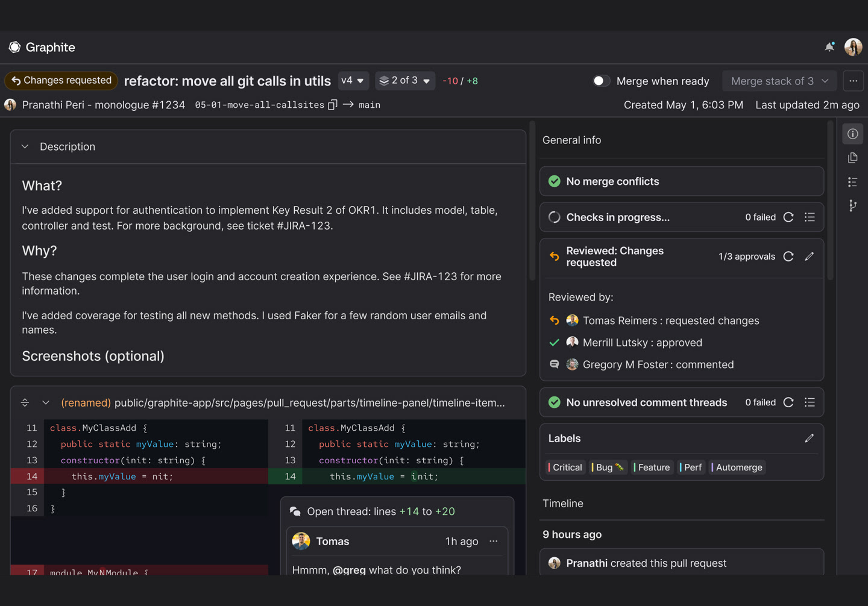
Task: Open the changed files panel from the sidebar
Action: [x=852, y=157]
